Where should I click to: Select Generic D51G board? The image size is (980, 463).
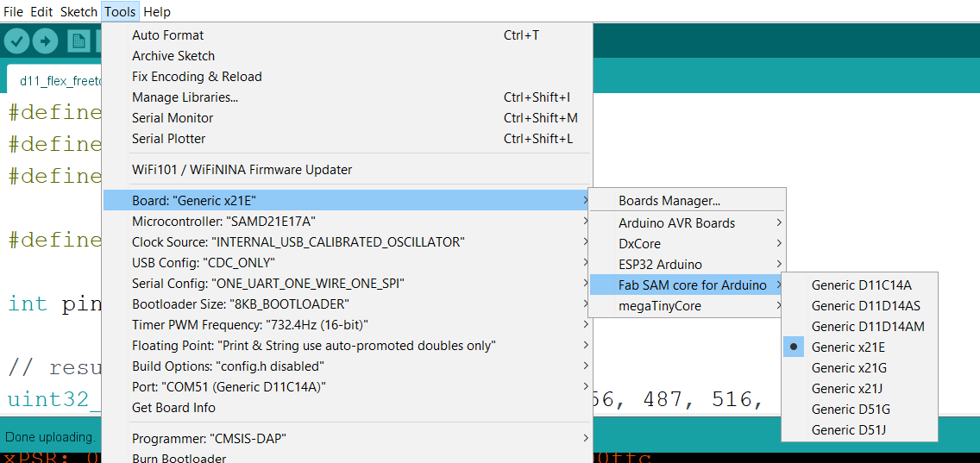click(860, 410)
